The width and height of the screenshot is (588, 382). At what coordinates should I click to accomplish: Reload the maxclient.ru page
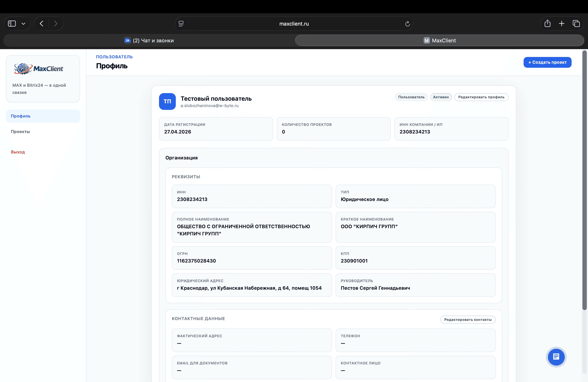coord(407,24)
